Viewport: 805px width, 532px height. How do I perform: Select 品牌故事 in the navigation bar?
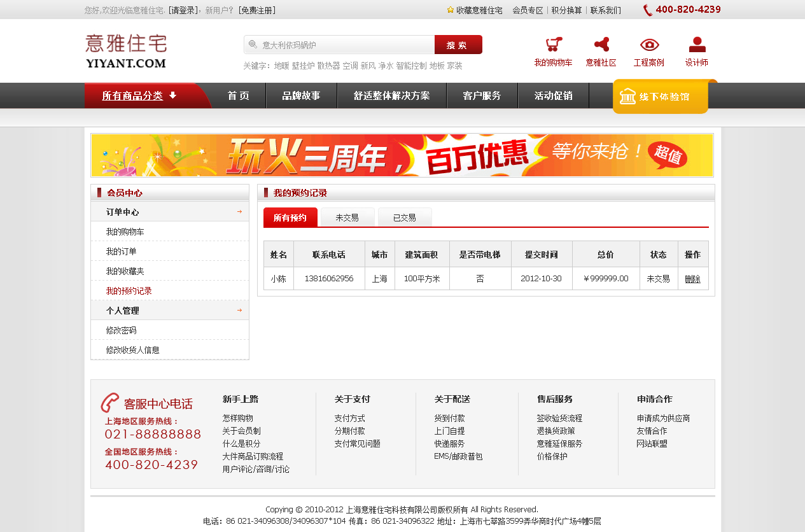point(301,95)
